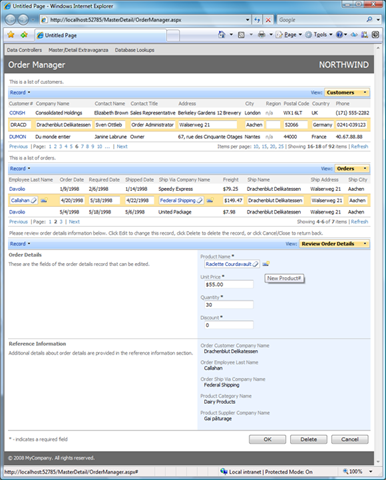Open the Master/Detail Extravaganza menu item
386x480 pixels.
tap(78, 50)
